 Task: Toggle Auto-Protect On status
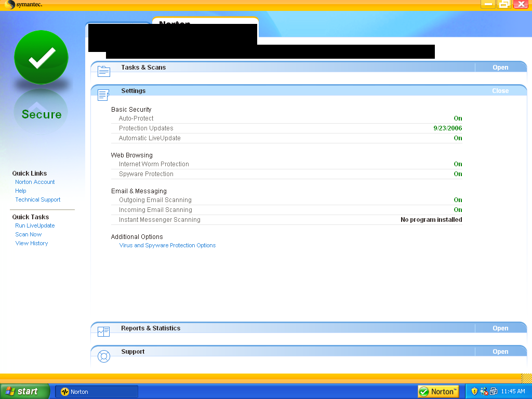tap(458, 118)
